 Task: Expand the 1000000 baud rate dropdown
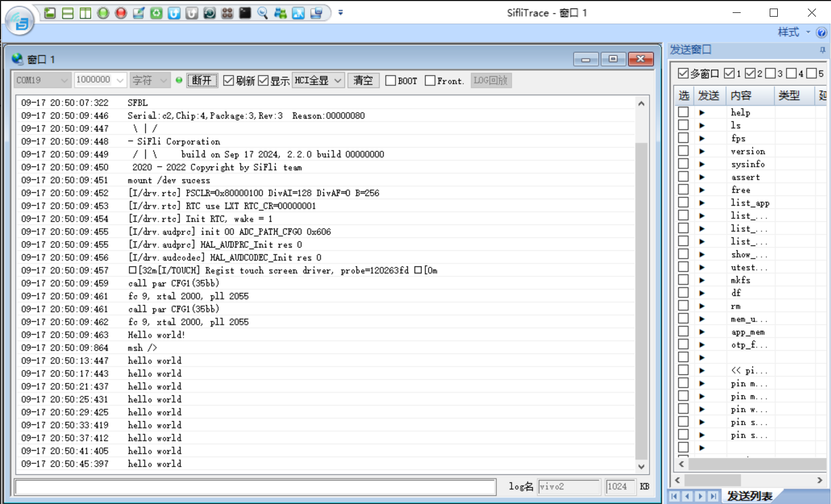pyautogui.click(x=100, y=80)
